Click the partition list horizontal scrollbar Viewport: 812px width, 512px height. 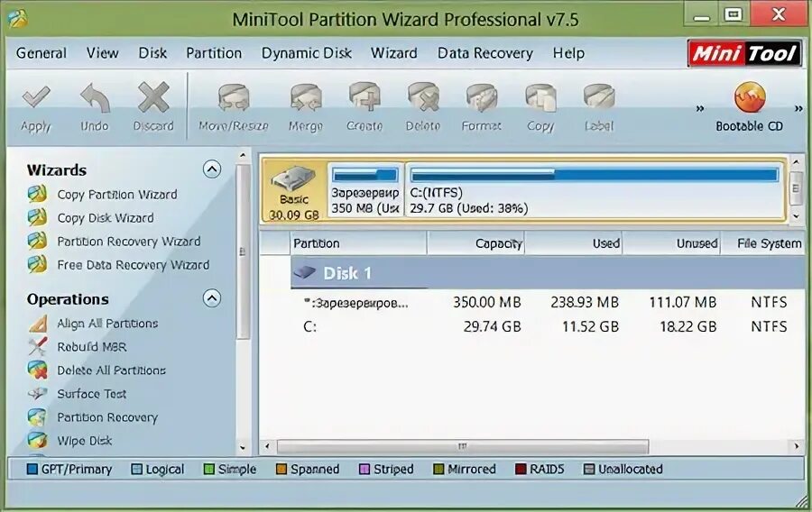463,446
